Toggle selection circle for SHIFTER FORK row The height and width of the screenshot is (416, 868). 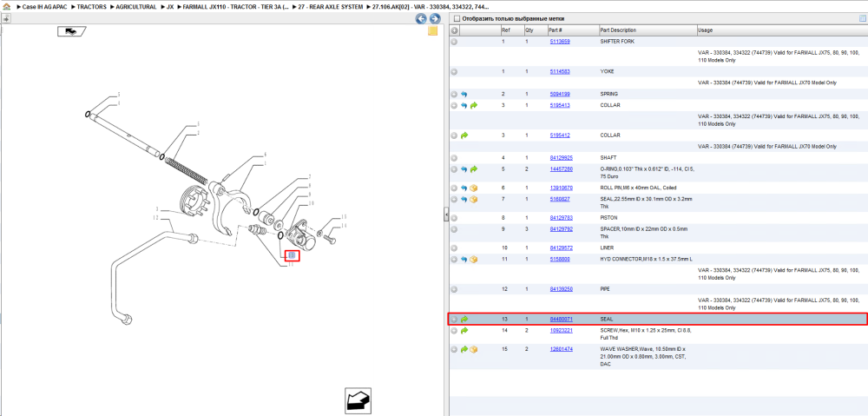(x=454, y=42)
